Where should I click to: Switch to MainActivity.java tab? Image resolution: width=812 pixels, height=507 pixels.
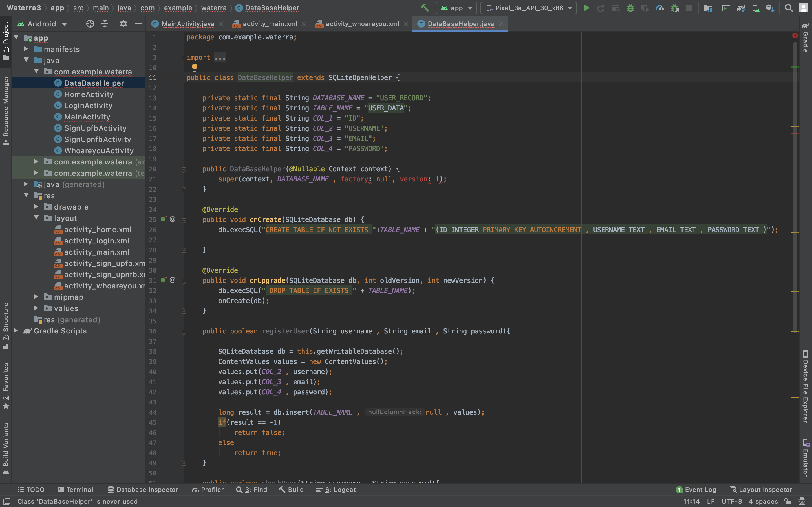[187, 24]
